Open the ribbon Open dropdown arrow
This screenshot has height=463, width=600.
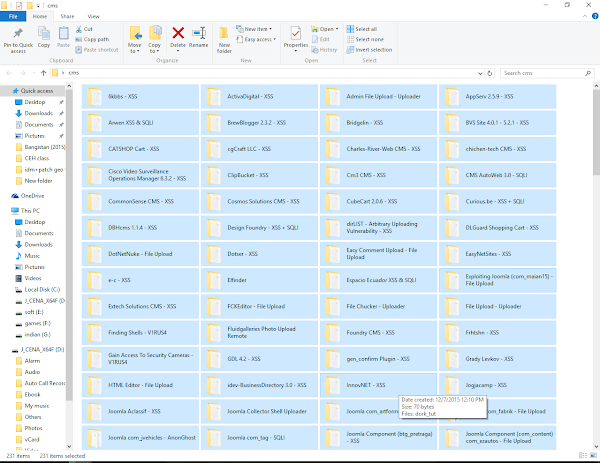pos(337,29)
